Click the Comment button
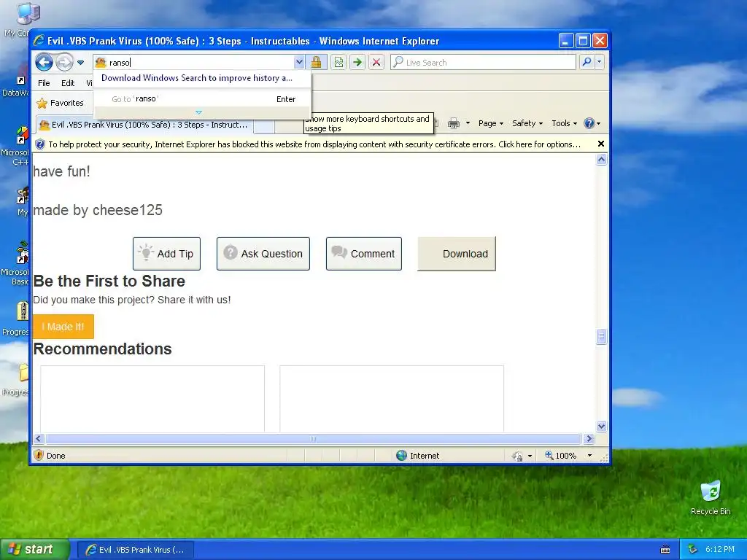747x560 pixels. pyautogui.click(x=364, y=254)
